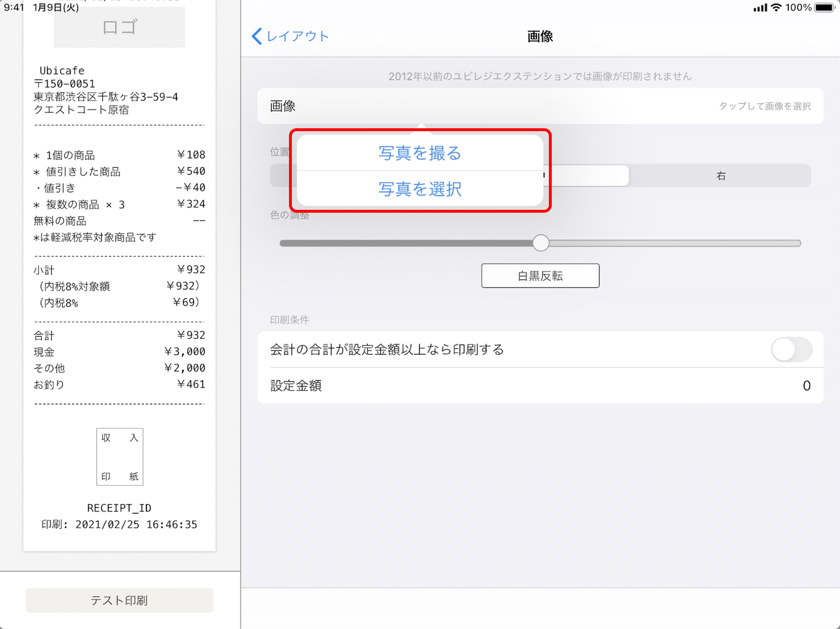Image resolution: width=840 pixels, height=629 pixels.
Task: Tap the 印刷条件 section header
Action: coord(290,320)
